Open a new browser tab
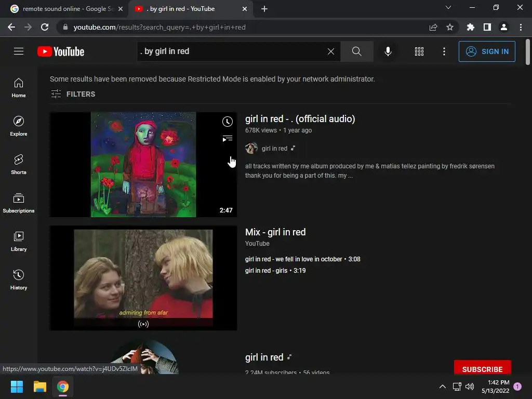532x399 pixels. click(x=264, y=9)
